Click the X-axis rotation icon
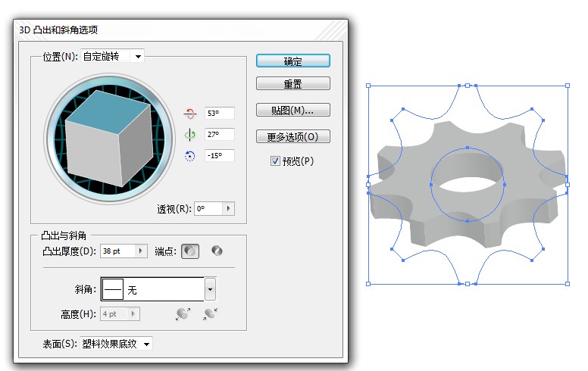Screen dimensions: 588x371 point(190,113)
